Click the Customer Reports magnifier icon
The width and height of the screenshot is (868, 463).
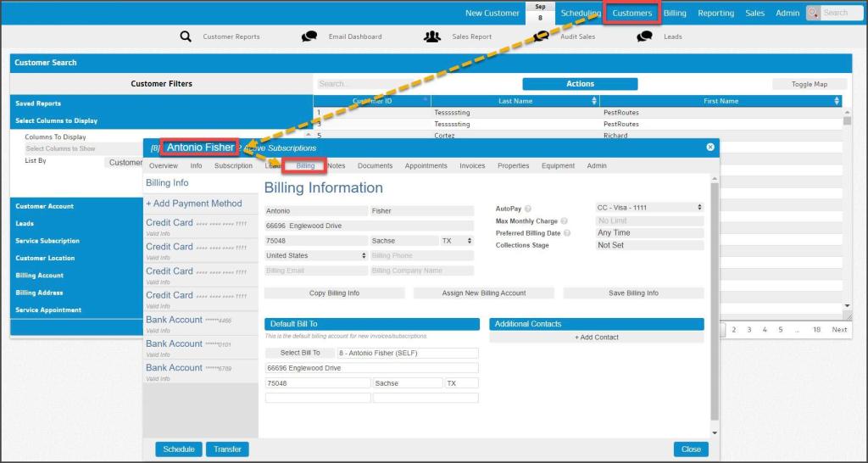pyautogui.click(x=186, y=36)
